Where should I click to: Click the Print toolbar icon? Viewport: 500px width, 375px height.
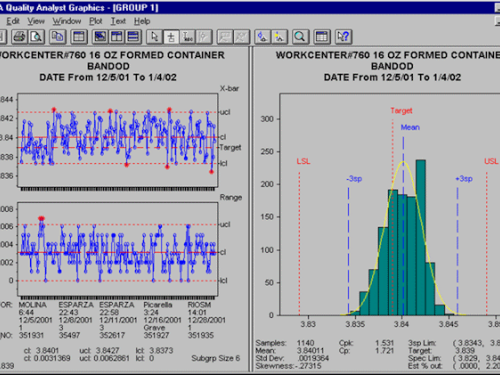coord(19,37)
